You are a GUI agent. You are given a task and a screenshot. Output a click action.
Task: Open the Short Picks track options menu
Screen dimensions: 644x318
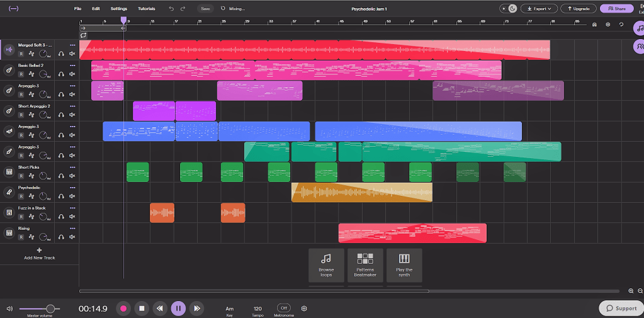click(x=72, y=168)
